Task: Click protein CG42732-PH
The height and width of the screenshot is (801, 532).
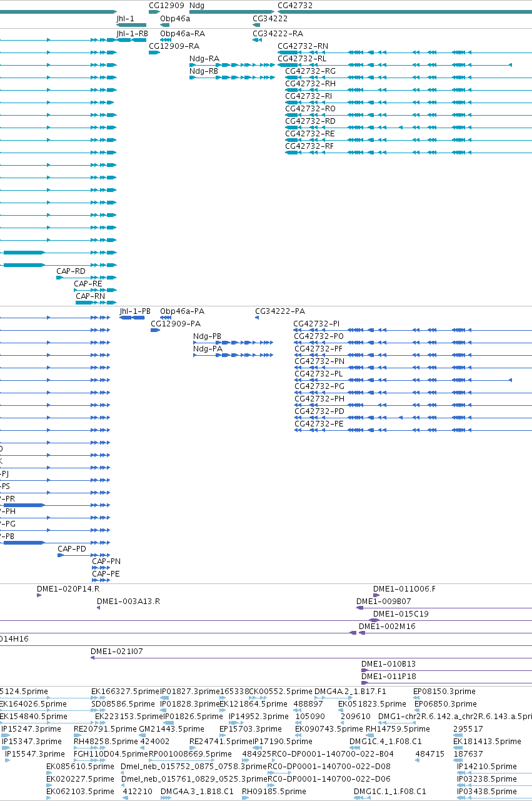Action: coord(319,399)
